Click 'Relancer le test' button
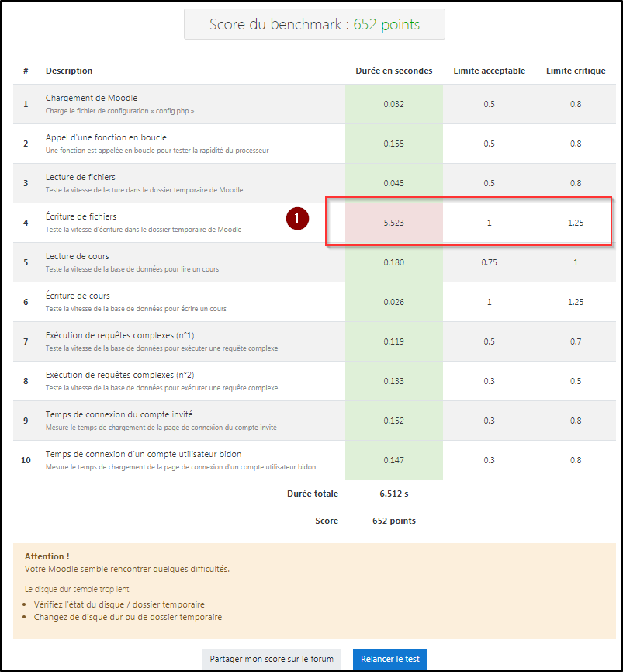 click(x=389, y=659)
